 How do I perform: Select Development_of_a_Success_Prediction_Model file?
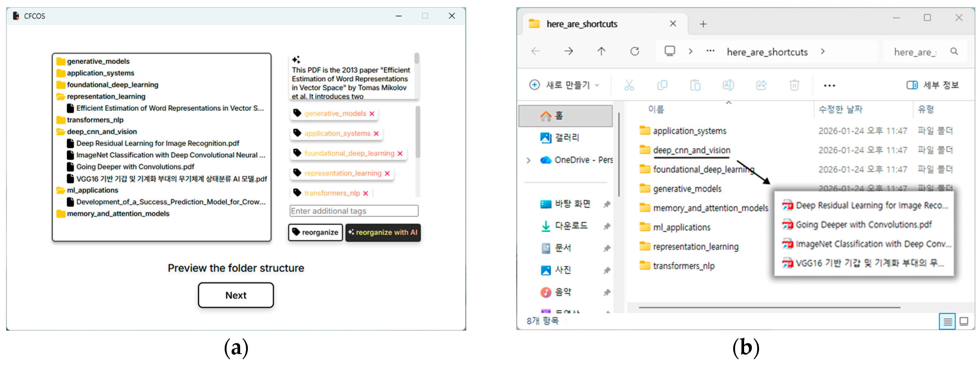166,202
